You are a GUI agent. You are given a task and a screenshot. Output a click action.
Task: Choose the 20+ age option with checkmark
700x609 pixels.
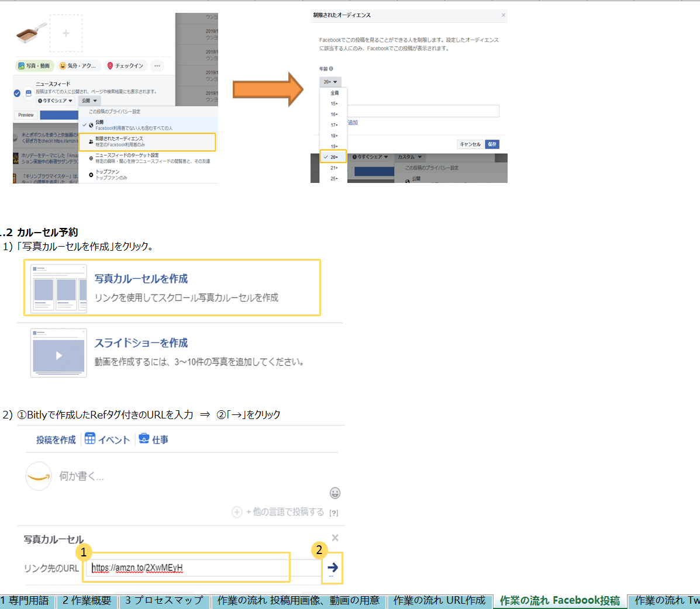(x=333, y=157)
